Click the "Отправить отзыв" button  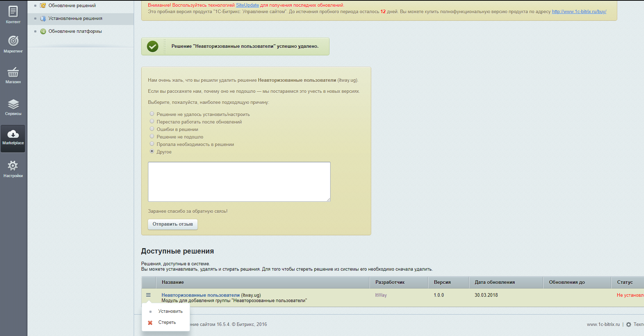(x=173, y=224)
